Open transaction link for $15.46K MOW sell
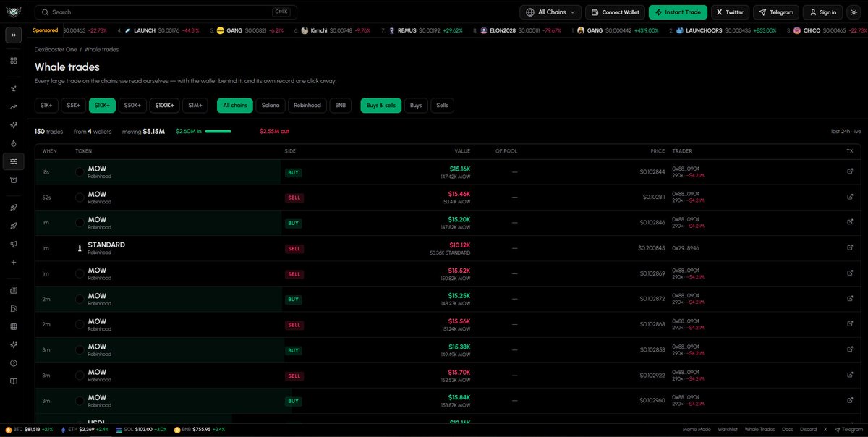This screenshot has width=868, height=437. pos(850,197)
